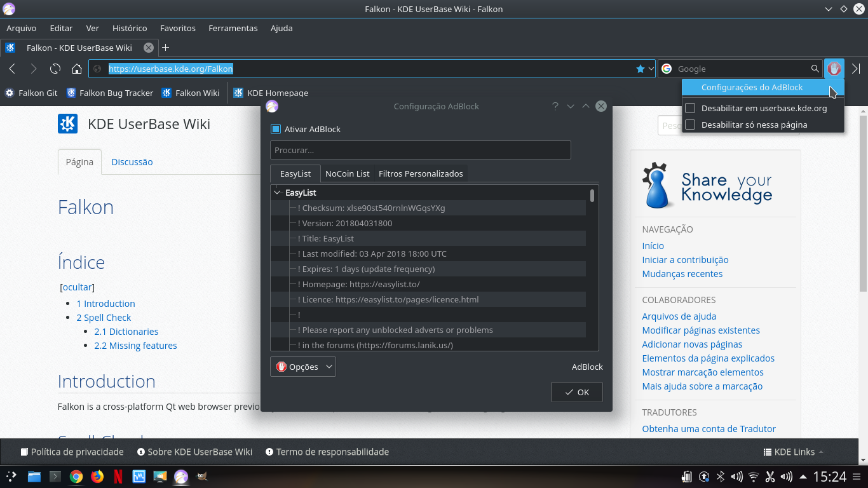The image size is (868, 488).
Task: Open the Editar menu
Action: (x=61, y=28)
